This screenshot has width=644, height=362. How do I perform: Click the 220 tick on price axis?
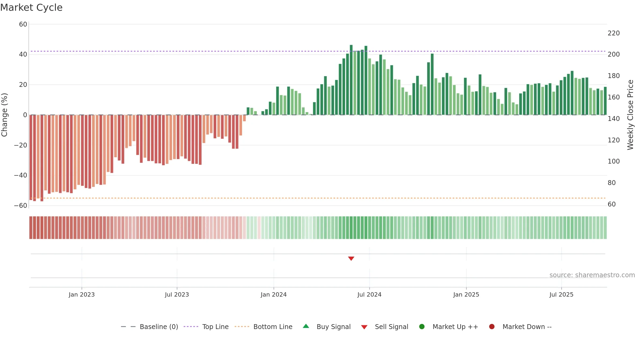(614, 33)
